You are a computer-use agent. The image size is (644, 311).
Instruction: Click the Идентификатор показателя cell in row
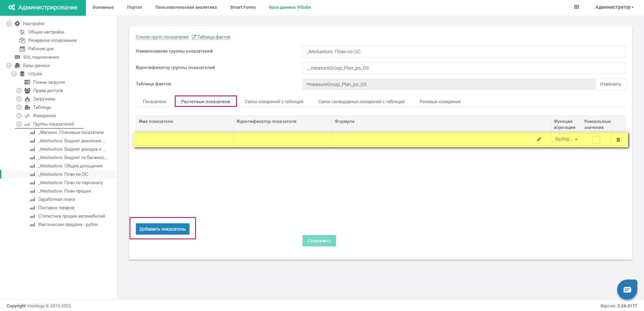point(283,140)
